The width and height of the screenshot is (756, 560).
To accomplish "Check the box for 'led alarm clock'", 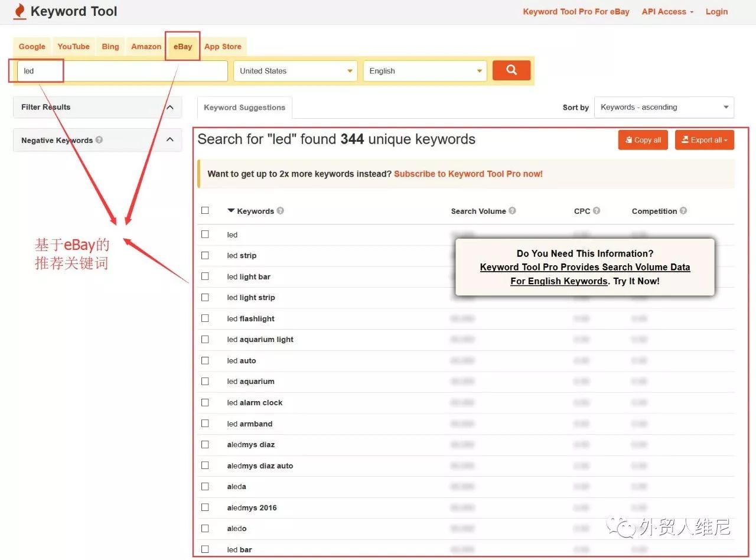I will click(x=205, y=402).
